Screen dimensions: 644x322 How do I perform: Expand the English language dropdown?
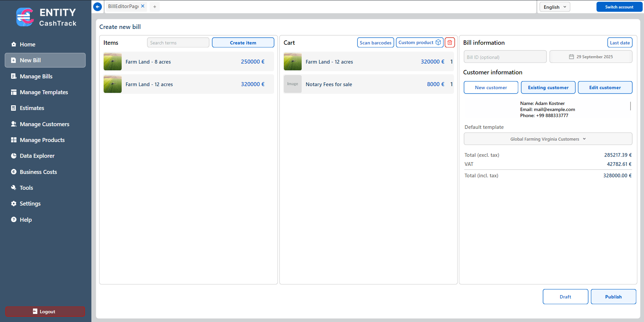pyautogui.click(x=555, y=7)
